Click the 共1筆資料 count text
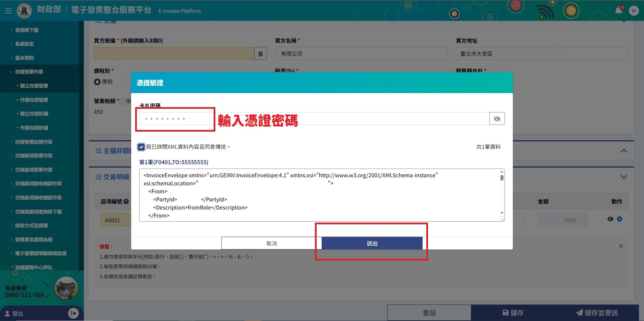Image resolution: width=644 pixels, height=321 pixels. pyautogui.click(x=488, y=147)
